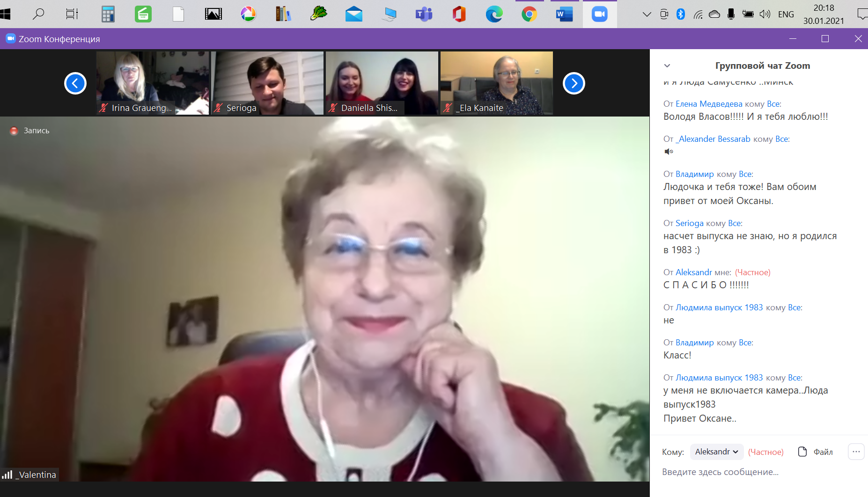This screenshot has height=497, width=868.
Task: Play audio message from Alexander Bessarab
Action: click(x=669, y=151)
